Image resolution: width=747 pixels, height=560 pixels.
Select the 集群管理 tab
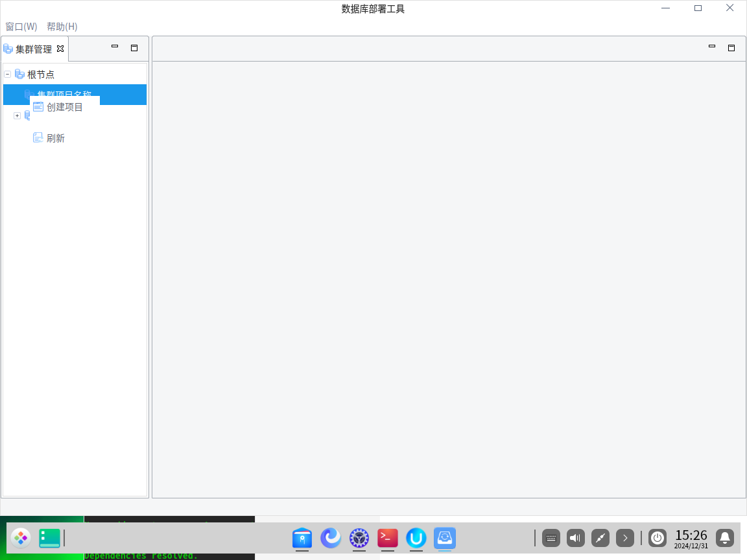[33, 49]
